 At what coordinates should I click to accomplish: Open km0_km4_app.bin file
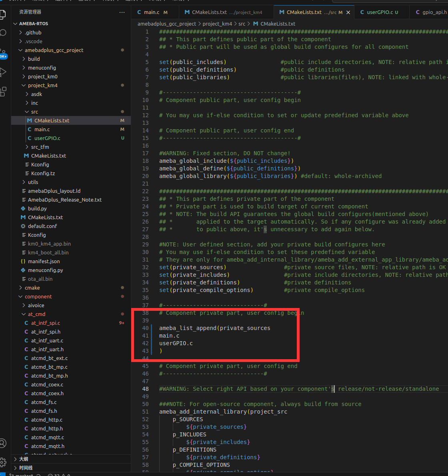(x=71, y=244)
